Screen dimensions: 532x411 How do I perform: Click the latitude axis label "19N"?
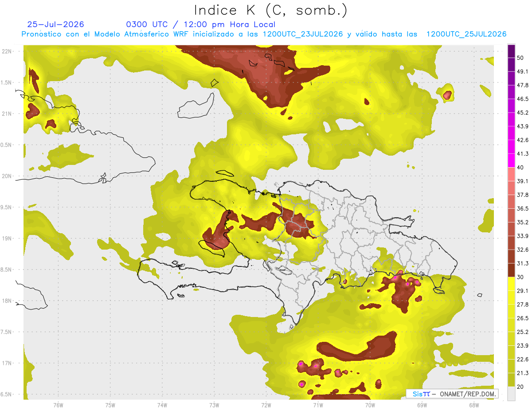coord(7,239)
